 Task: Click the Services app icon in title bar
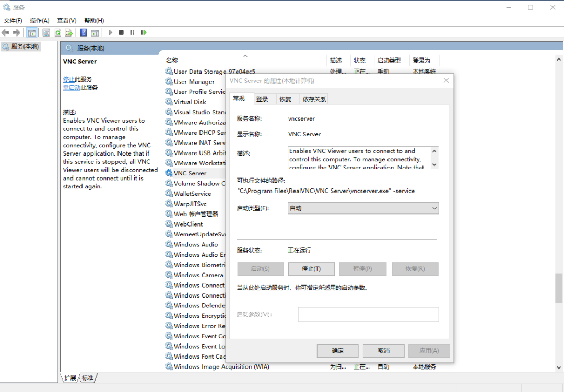(6, 7)
